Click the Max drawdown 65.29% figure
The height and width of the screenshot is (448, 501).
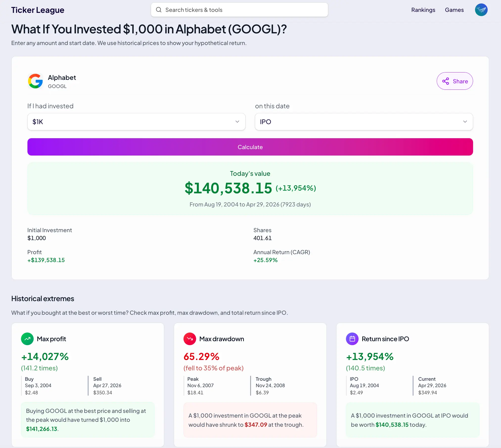pyautogui.click(x=201, y=357)
